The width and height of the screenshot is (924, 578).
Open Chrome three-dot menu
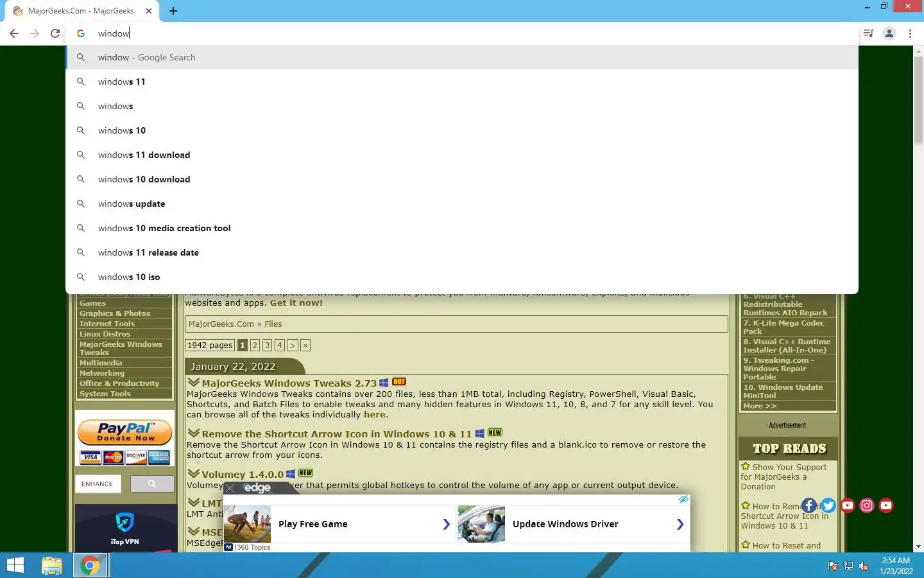910,33
